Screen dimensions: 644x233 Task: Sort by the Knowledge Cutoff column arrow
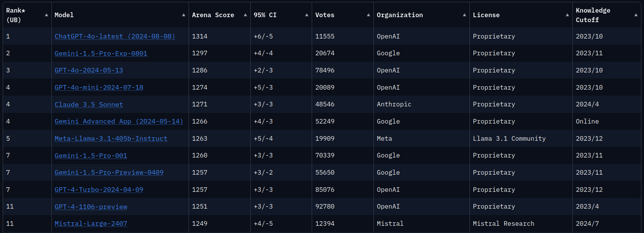click(x=636, y=15)
